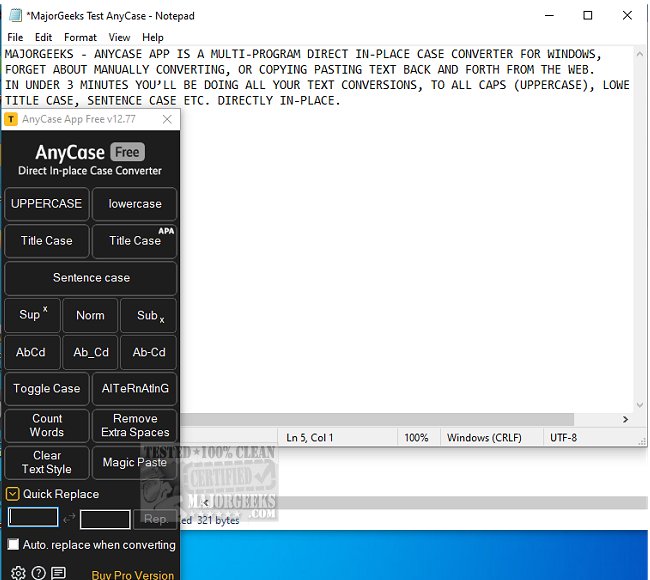Viewport: 650px width, 580px height.
Task: Open the Format menu in Notepad
Action: (80, 37)
